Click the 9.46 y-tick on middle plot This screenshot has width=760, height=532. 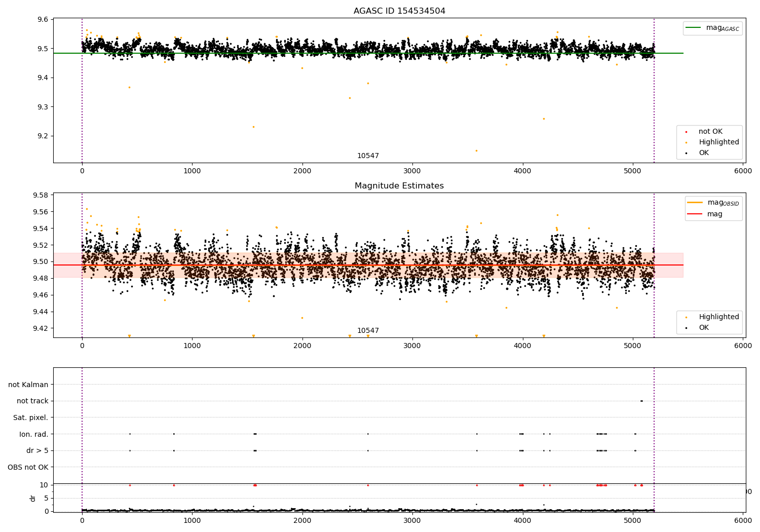[41, 295]
